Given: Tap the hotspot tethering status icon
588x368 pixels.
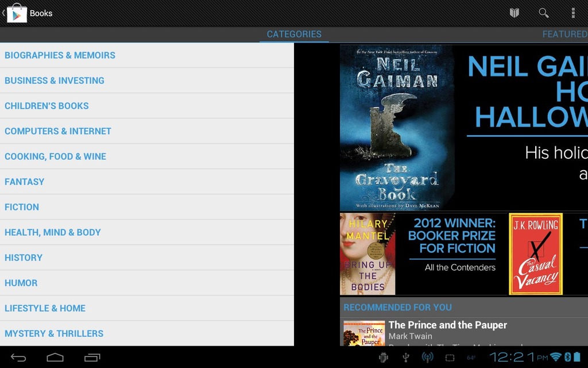Looking at the screenshot, I should click(x=427, y=358).
